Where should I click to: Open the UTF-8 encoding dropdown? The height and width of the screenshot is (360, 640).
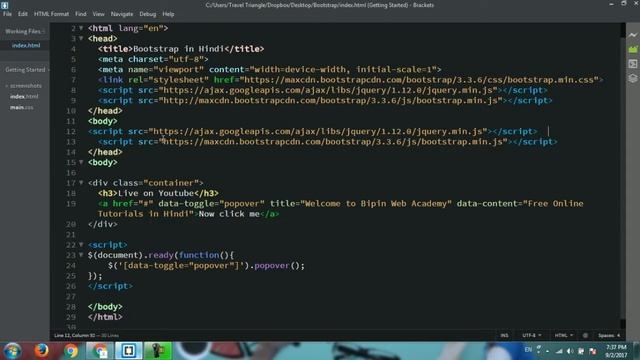click(532, 336)
